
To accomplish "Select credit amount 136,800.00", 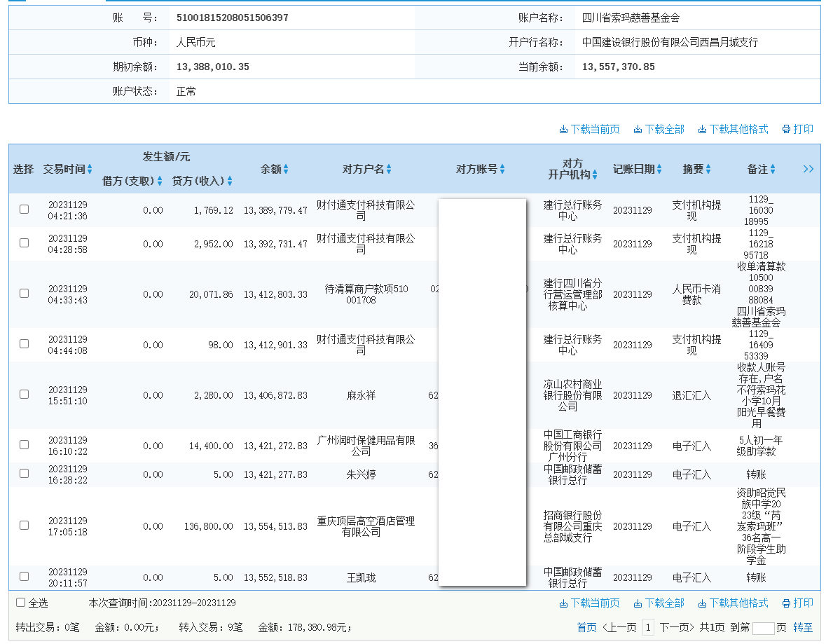I will point(209,526).
